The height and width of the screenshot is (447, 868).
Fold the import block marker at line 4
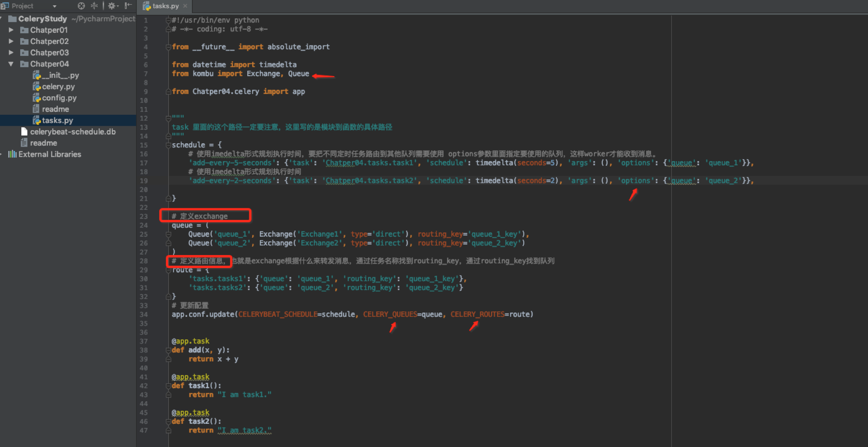click(168, 47)
